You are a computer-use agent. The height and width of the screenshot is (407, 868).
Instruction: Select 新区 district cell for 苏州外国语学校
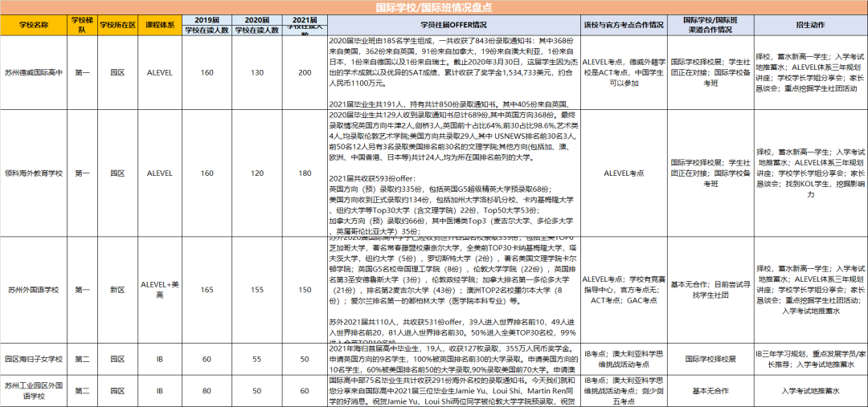tap(117, 289)
